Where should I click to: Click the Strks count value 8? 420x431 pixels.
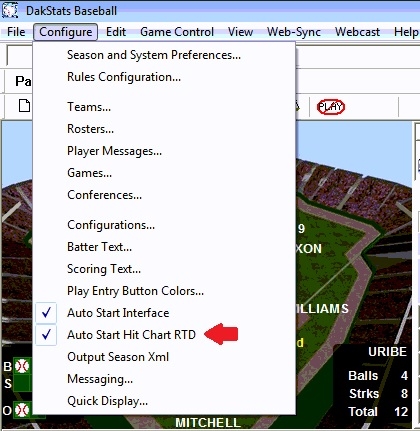click(404, 394)
